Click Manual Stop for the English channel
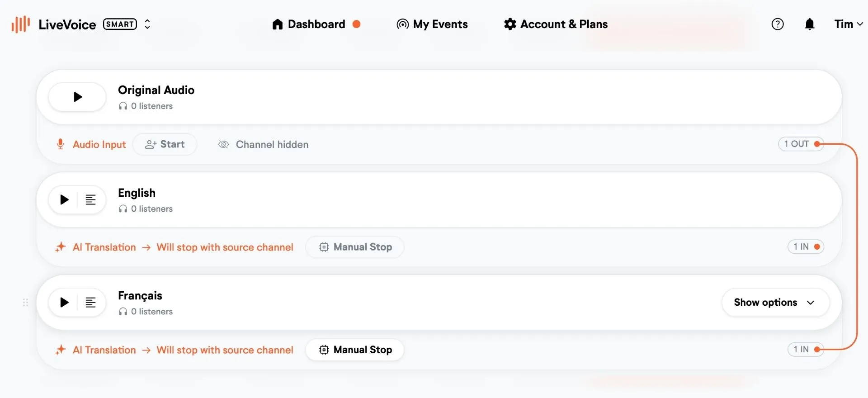Screen dimensions: 868x398 [355, 247]
